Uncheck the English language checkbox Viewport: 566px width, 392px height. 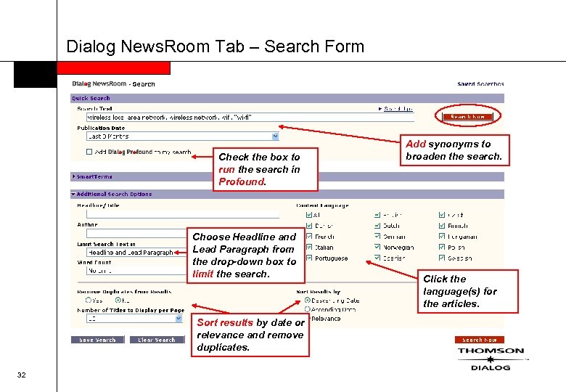coord(377,215)
